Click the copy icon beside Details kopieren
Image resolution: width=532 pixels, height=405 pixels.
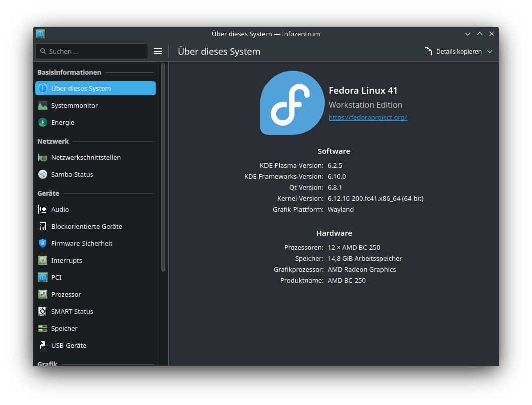pos(428,51)
